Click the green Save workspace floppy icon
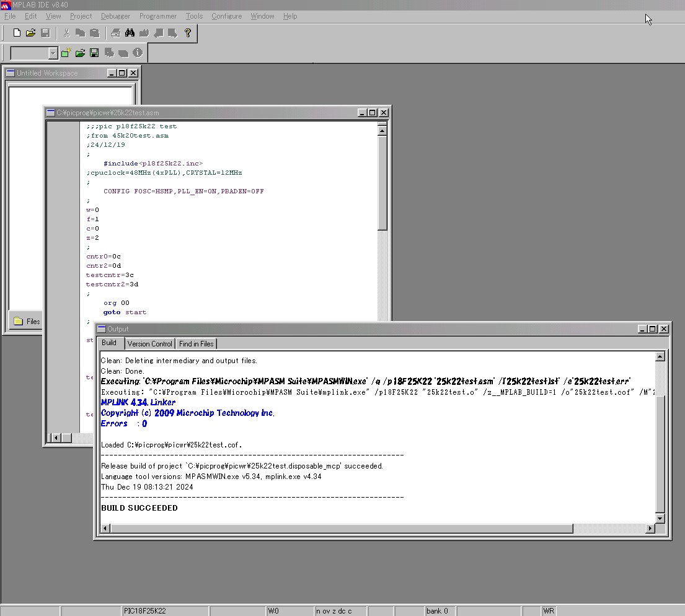Image resolution: width=685 pixels, height=616 pixels. (94, 53)
